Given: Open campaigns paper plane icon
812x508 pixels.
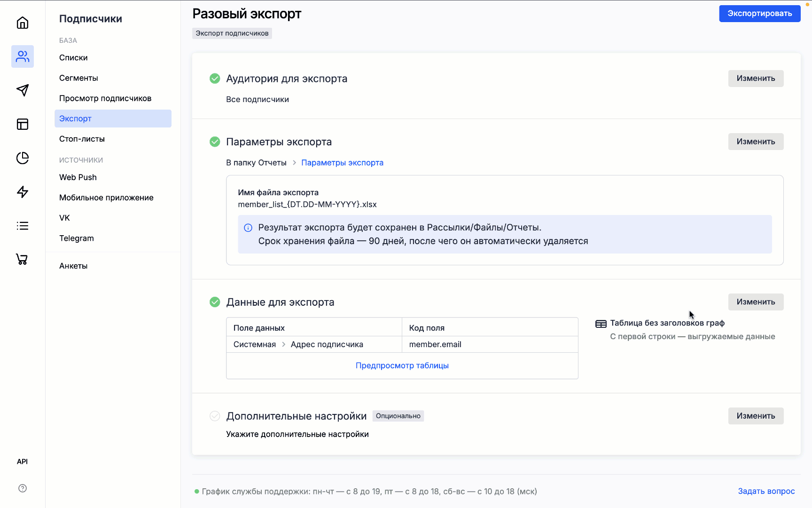Looking at the screenshot, I should click(x=23, y=90).
